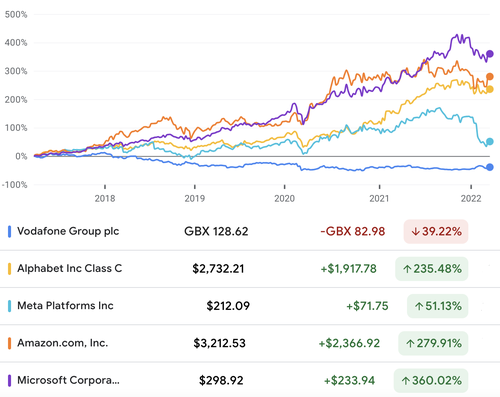Click Alphabet yellow color marker in list
The image size is (500, 397).
click(9, 269)
